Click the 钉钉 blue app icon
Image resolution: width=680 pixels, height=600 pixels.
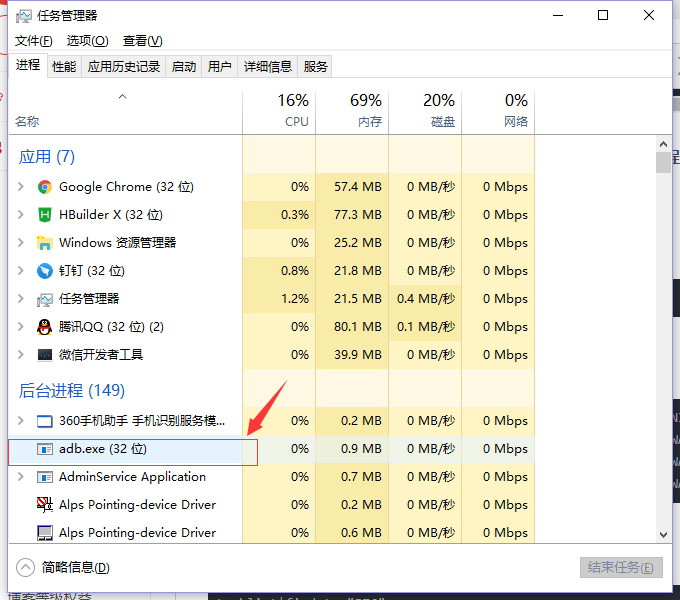click(x=45, y=271)
